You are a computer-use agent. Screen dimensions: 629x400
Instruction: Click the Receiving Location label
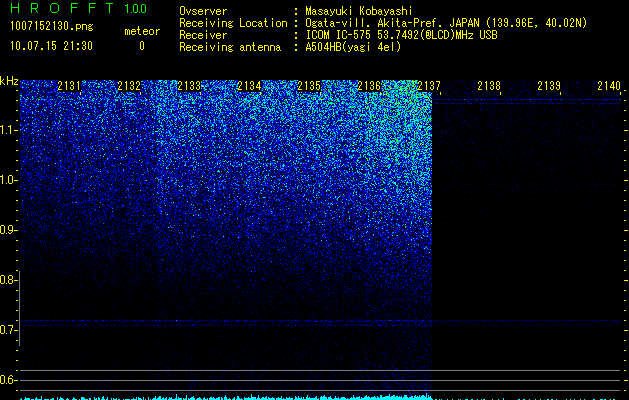[x=233, y=23]
